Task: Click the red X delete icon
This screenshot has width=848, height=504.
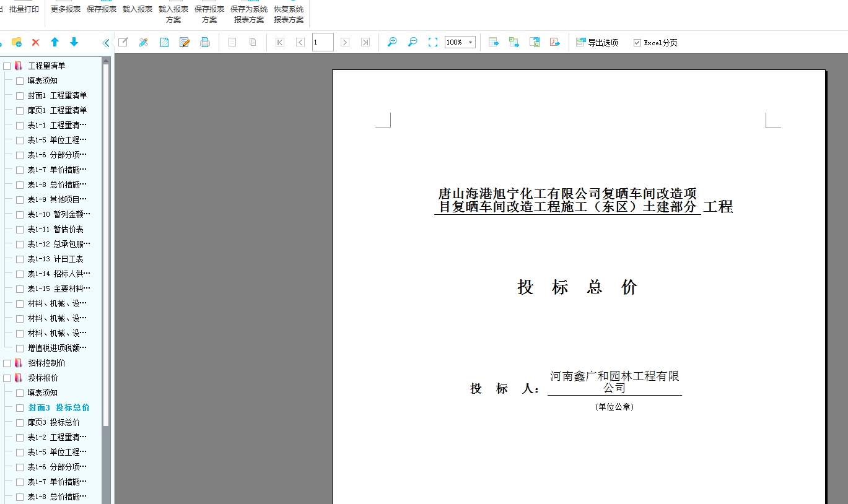Action: (35, 42)
